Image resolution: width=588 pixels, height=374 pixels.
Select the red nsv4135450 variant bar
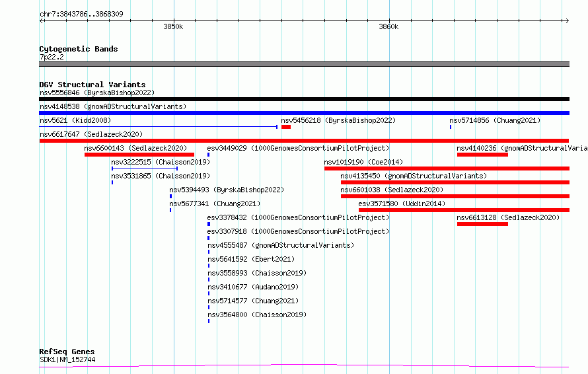tap(455, 182)
